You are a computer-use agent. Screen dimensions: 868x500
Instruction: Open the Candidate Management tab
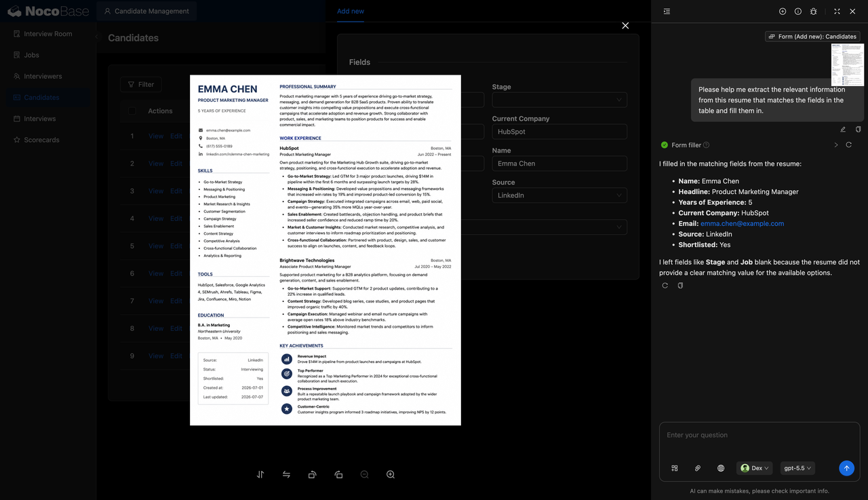tap(146, 11)
